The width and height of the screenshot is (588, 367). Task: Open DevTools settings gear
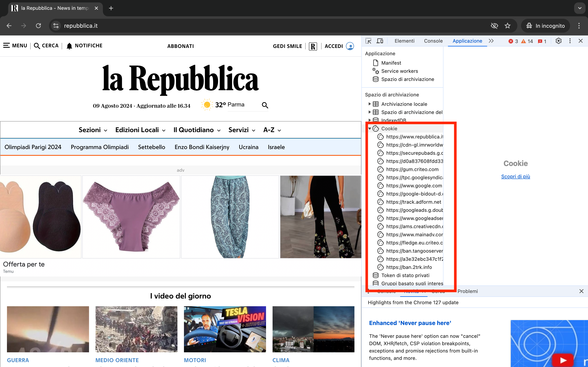[558, 41]
